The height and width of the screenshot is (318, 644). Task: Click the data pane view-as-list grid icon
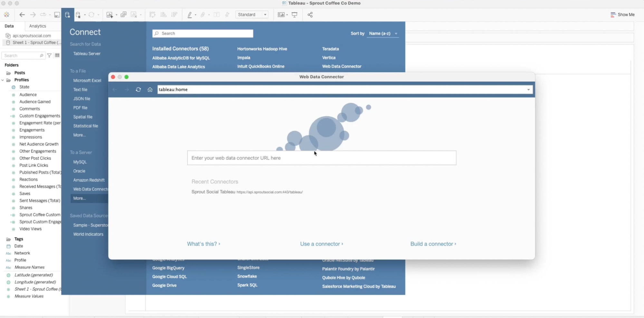coord(57,55)
